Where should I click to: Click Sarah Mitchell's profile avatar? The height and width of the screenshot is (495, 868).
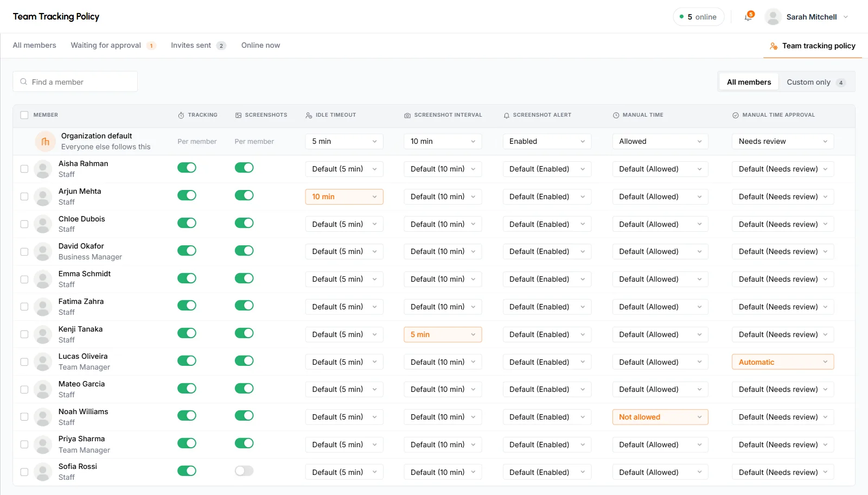[x=773, y=17]
